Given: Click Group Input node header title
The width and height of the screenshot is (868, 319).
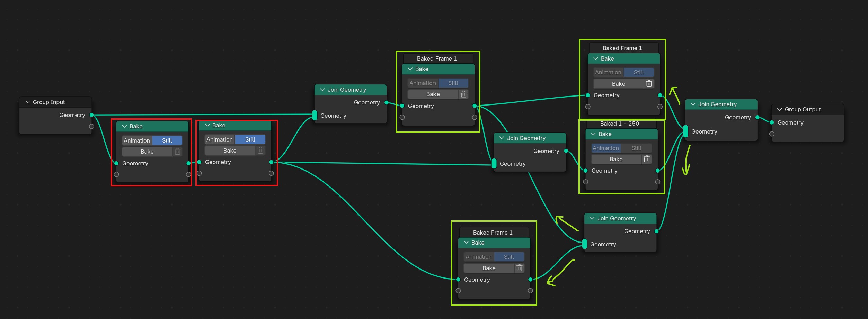Looking at the screenshot, I should 49,102.
